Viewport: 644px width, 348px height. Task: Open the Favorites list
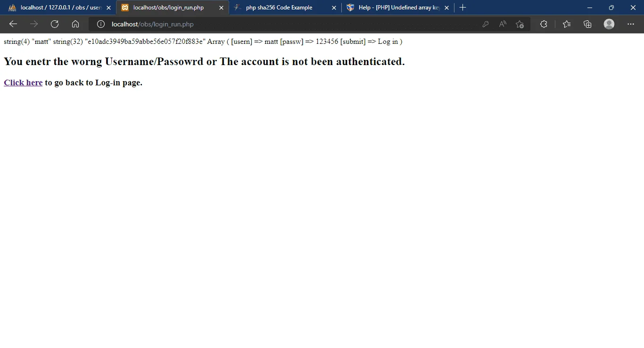[x=567, y=24]
